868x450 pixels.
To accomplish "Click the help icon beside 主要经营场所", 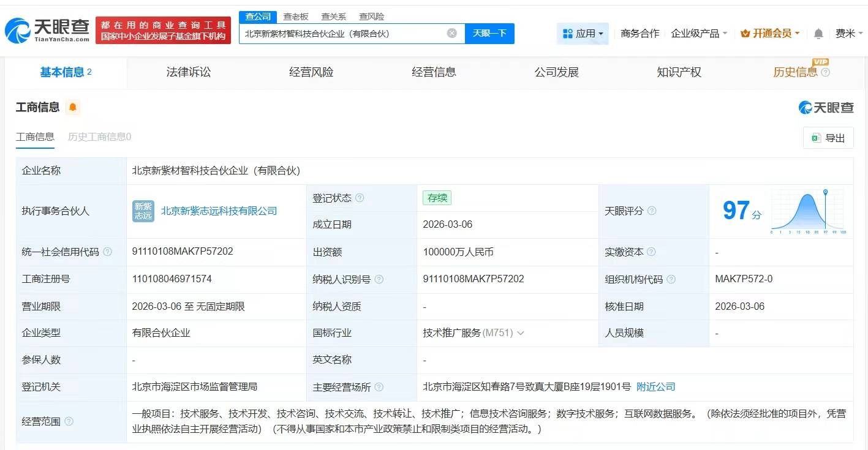I will point(379,387).
